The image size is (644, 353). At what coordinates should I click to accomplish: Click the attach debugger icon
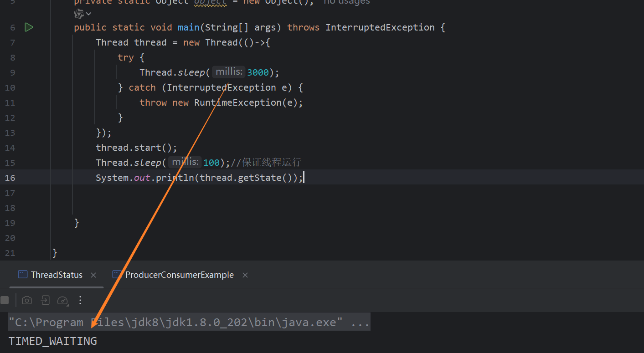(45, 300)
